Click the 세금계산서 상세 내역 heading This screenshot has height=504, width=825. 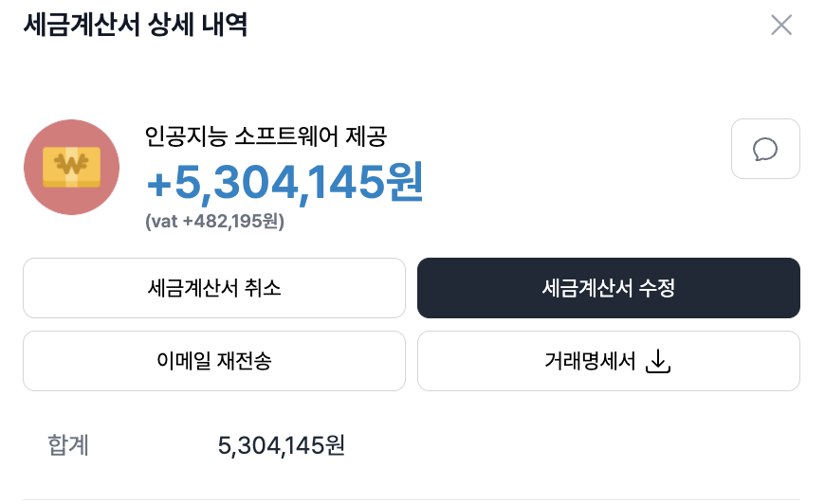(x=136, y=26)
